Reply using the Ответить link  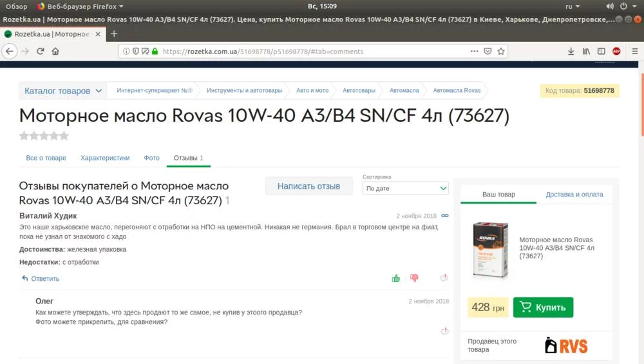41,278
